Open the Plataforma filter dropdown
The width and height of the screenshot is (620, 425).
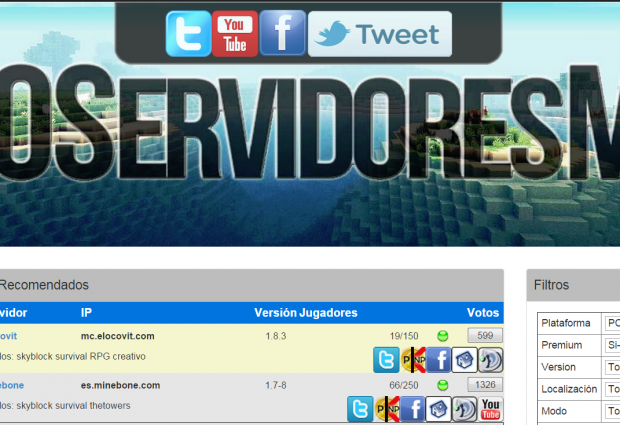click(x=612, y=323)
